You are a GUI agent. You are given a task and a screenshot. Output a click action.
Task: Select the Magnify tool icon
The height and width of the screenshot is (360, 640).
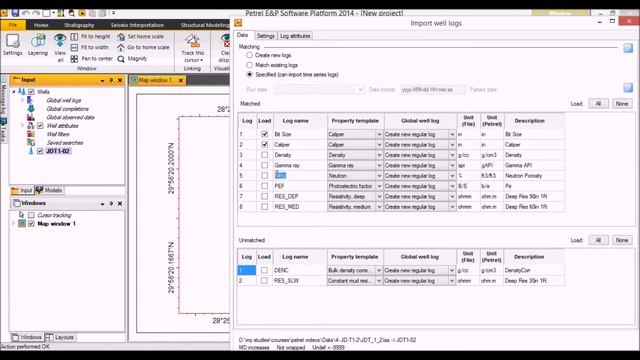coord(121,59)
